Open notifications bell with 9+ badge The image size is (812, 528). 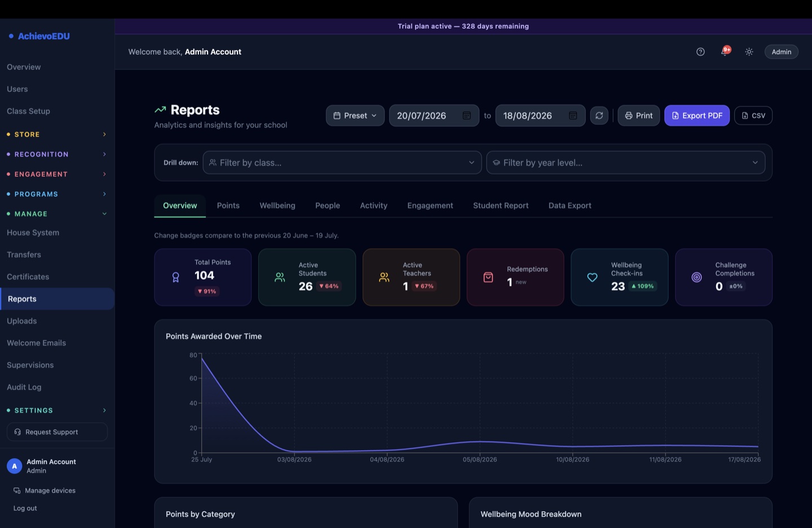pyautogui.click(x=725, y=51)
